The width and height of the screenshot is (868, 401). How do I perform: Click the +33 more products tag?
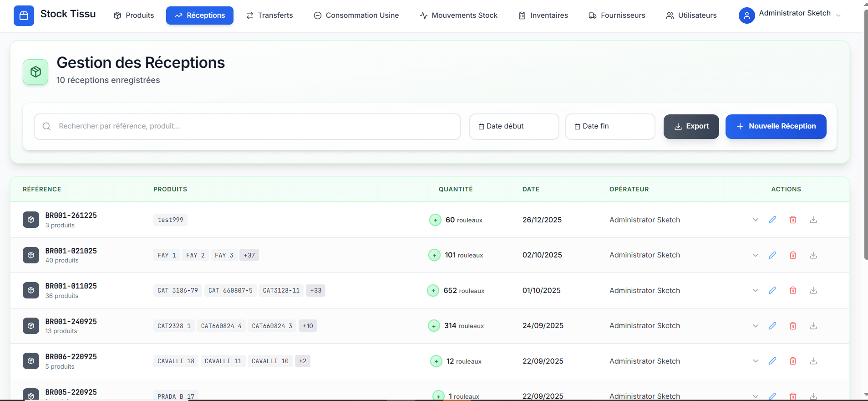(x=316, y=290)
